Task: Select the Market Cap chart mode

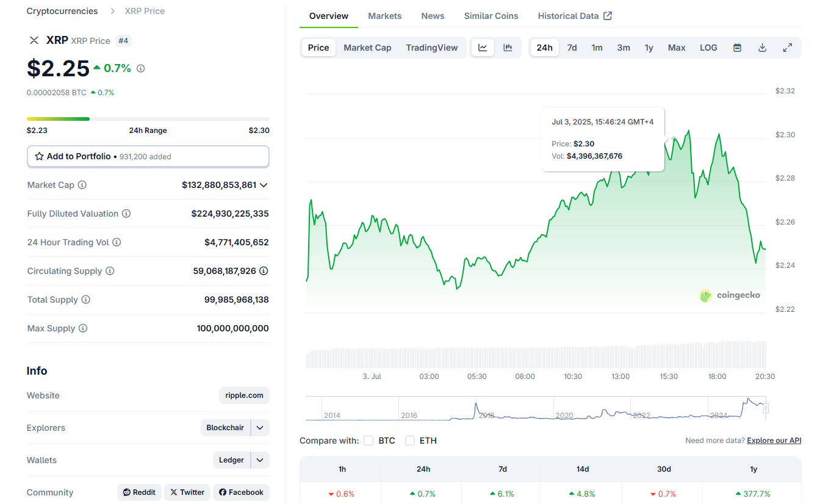Action: pyautogui.click(x=367, y=48)
